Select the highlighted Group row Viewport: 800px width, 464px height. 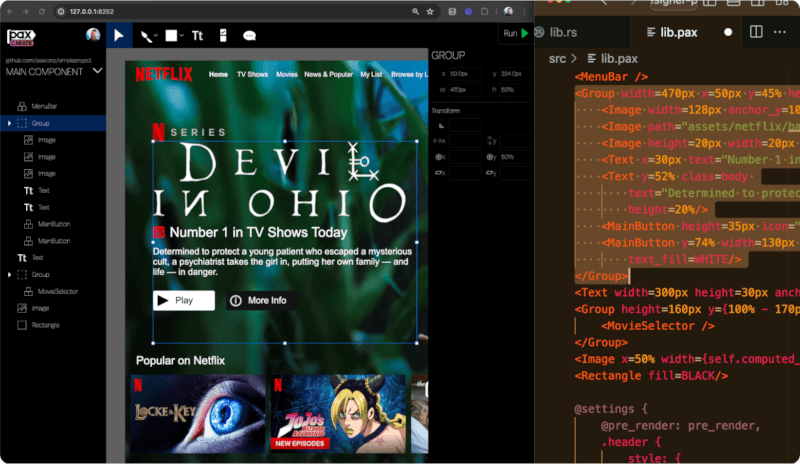(53, 123)
